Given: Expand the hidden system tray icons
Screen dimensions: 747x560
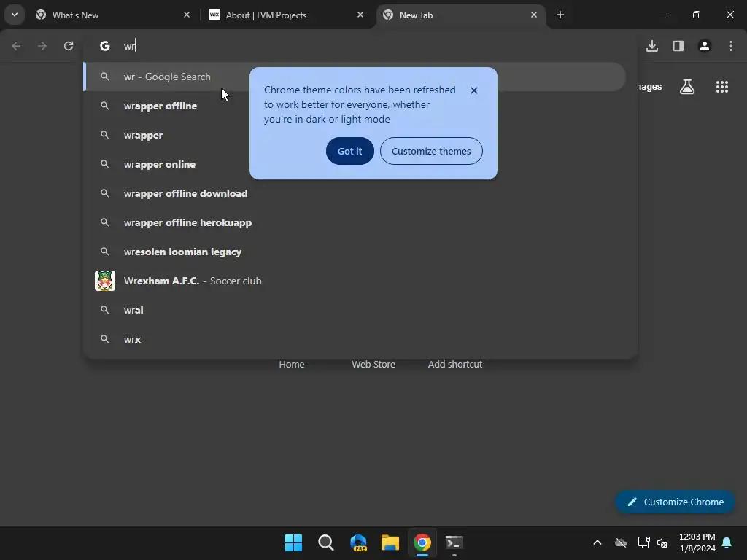Looking at the screenshot, I should pyautogui.click(x=597, y=542).
